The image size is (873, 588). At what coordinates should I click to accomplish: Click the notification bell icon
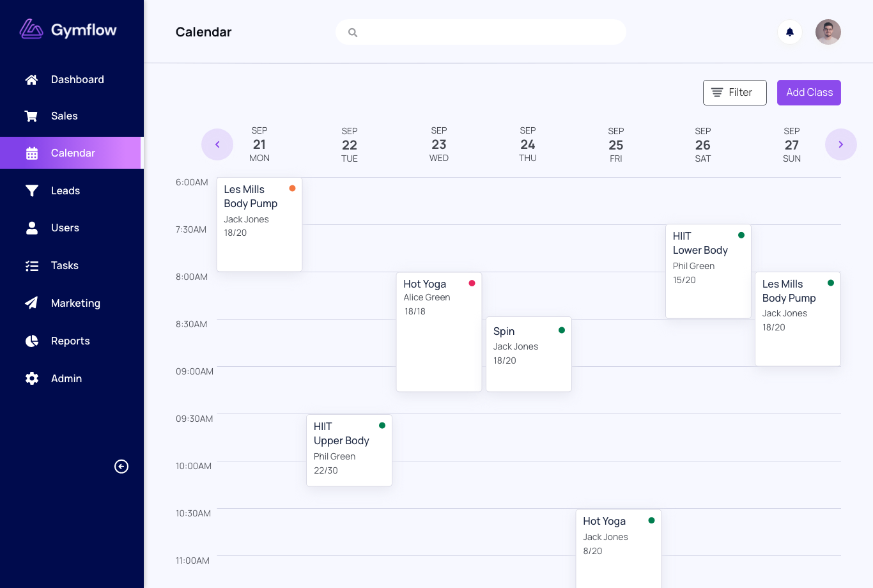coord(790,32)
